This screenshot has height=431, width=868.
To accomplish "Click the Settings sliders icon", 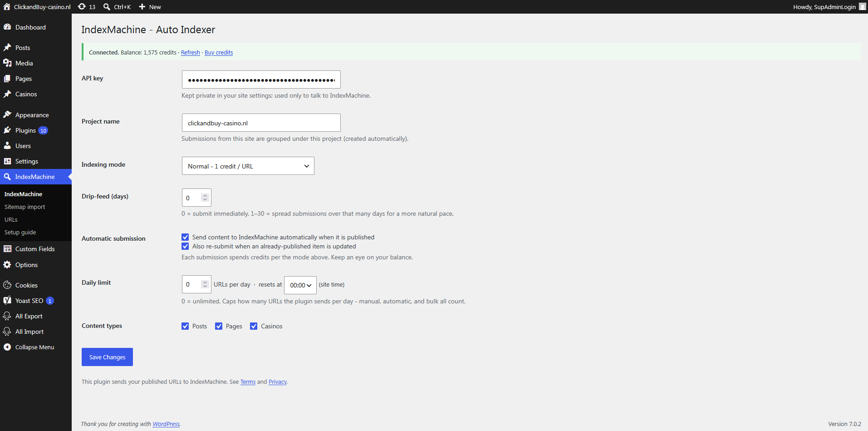I will (7, 161).
